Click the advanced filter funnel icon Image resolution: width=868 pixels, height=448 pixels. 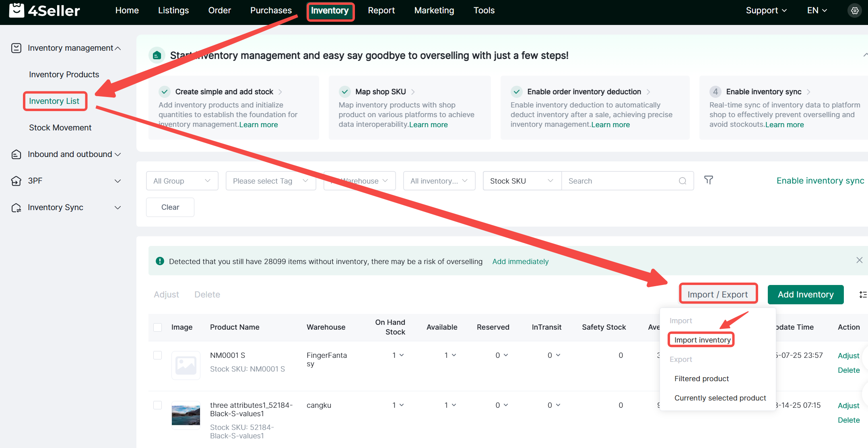click(709, 180)
